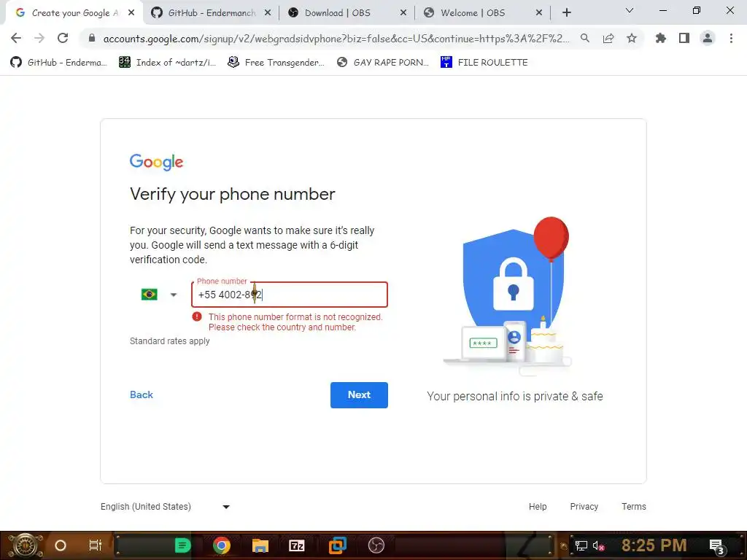Open the Privacy link in footer
Image resolution: width=747 pixels, height=560 pixels.
[584, 507]
